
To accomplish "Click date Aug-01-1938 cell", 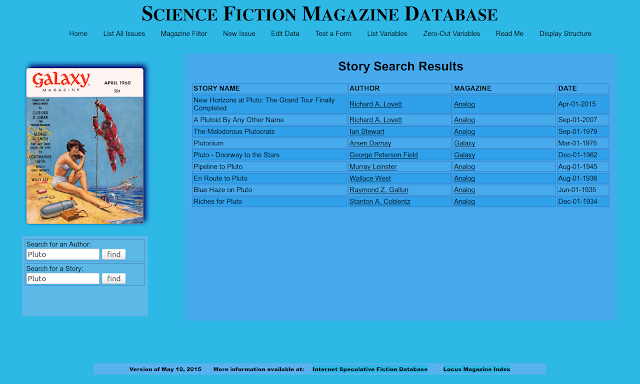I will pos(583,178).
